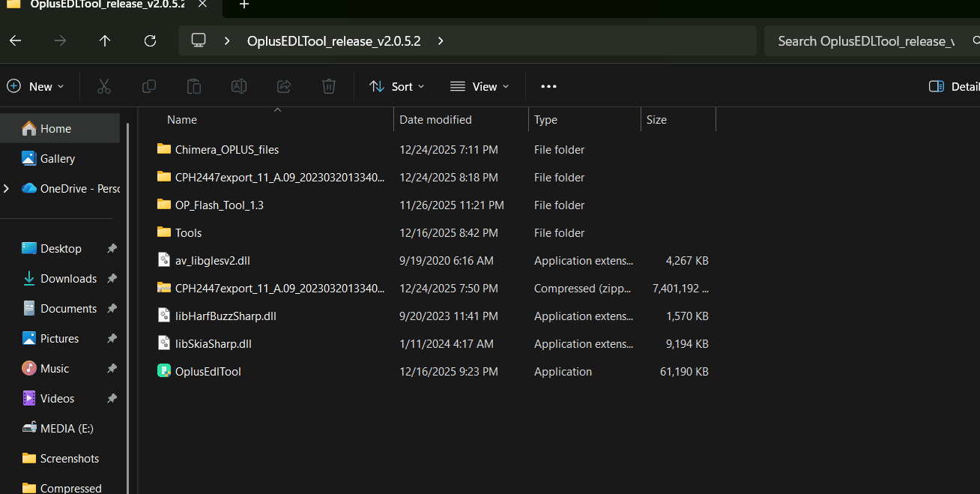Expand the chevron after the monitor icon

pyautogui.click(x=227, y=41)
